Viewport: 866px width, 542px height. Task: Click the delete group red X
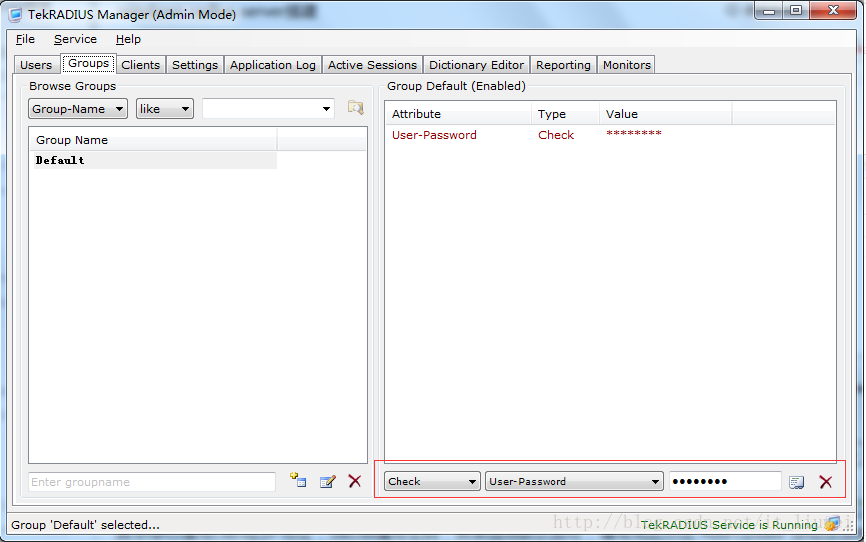tap(355, 481)
